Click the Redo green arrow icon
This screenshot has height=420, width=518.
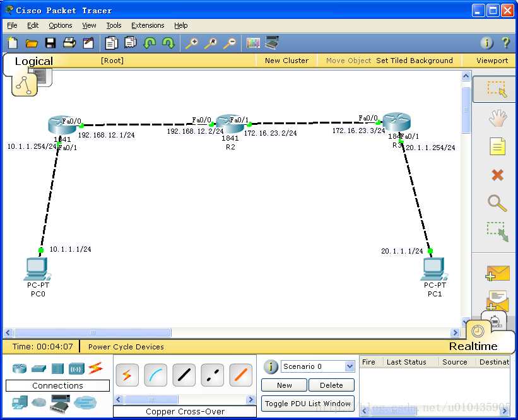point(168,43)
